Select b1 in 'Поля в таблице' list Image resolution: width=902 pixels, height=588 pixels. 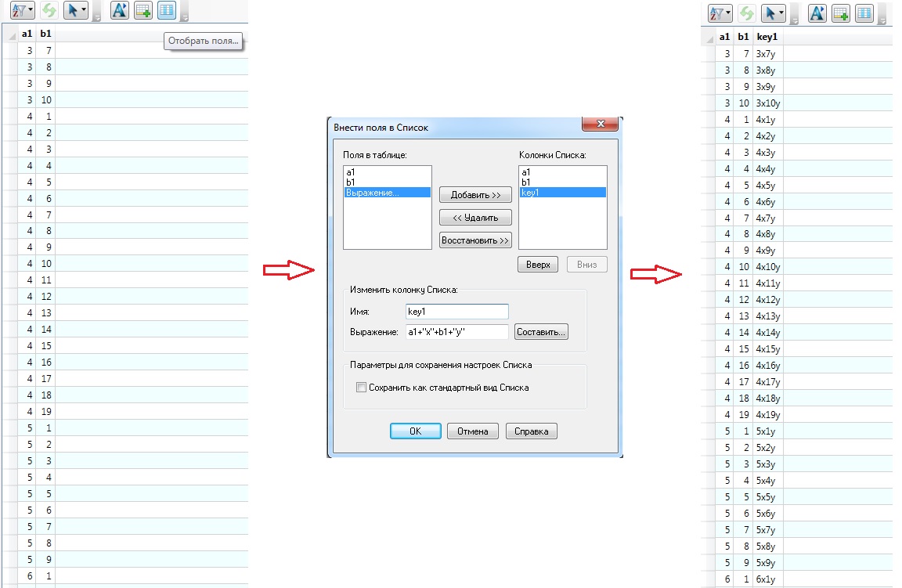coord(387,182)
